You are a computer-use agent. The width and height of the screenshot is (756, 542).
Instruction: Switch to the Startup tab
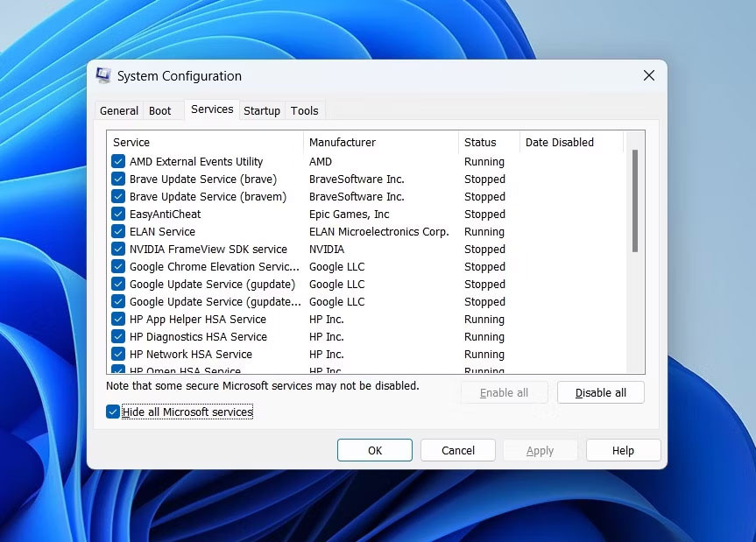click(261, 110)
